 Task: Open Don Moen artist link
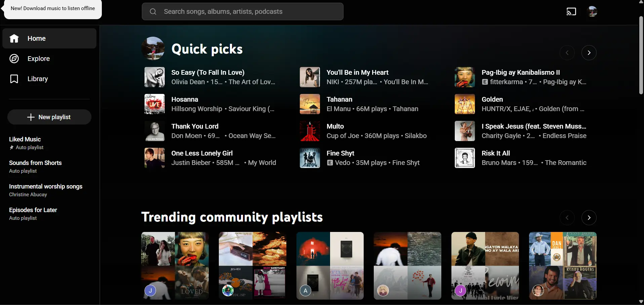click(187, 136)
